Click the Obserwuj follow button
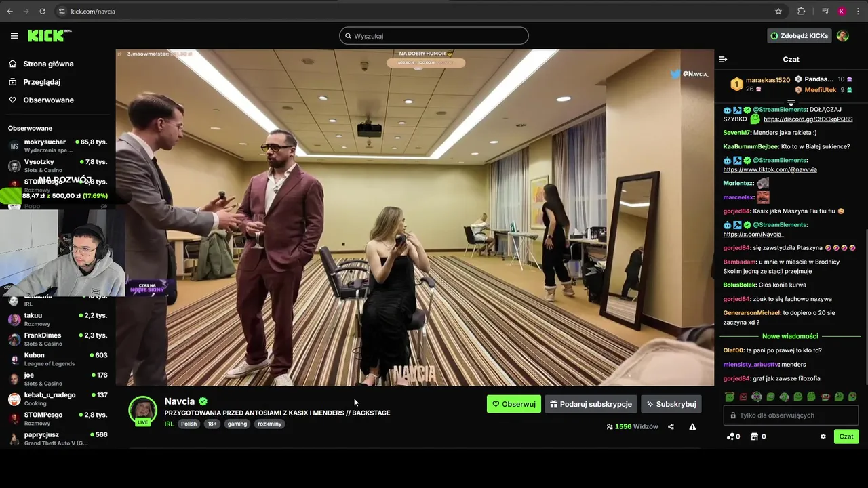 514,404
